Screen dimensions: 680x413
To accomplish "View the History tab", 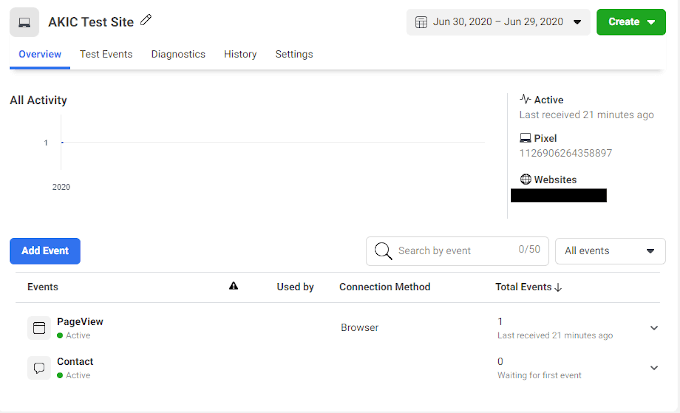I will 240,54.
